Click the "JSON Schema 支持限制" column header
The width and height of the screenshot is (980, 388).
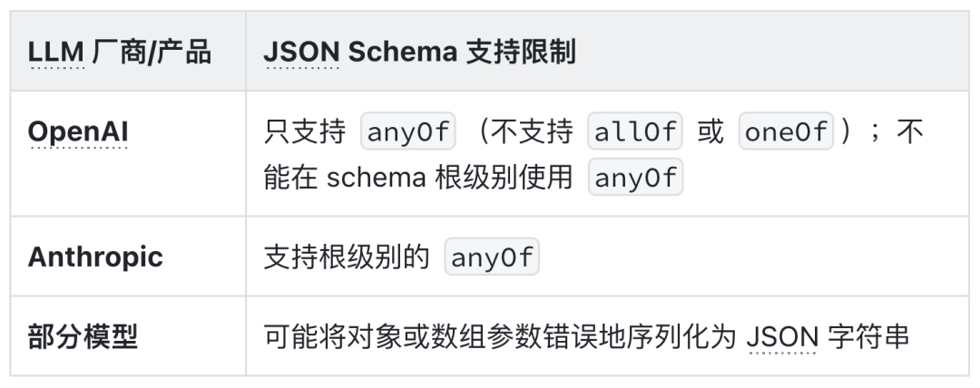coord(419,53)
